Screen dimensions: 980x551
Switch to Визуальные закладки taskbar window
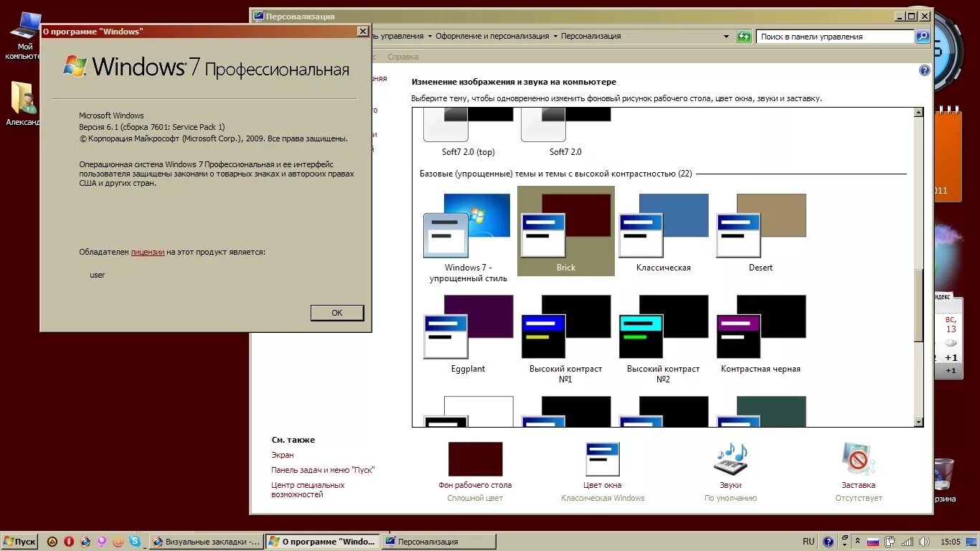(x=206, y=542)
